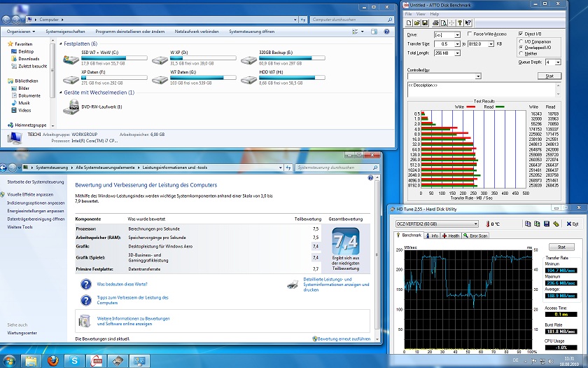Select Overlapped I/O radio button

click(x=521, y=48)
